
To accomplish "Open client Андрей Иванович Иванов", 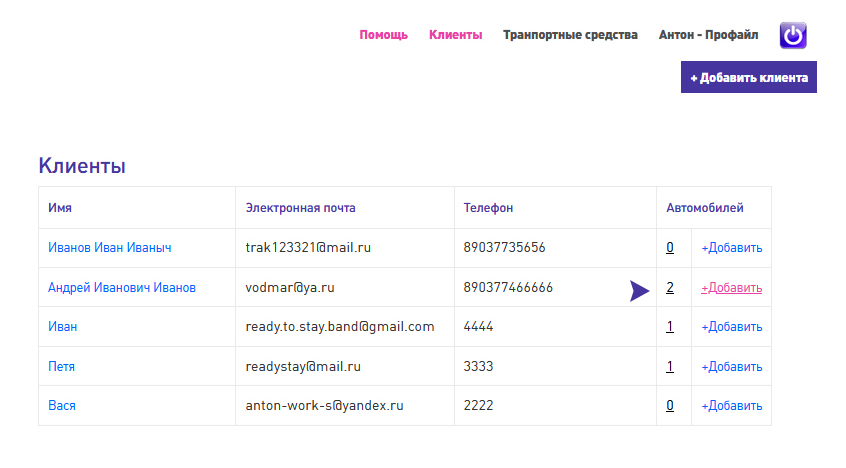I will point(122,288).
